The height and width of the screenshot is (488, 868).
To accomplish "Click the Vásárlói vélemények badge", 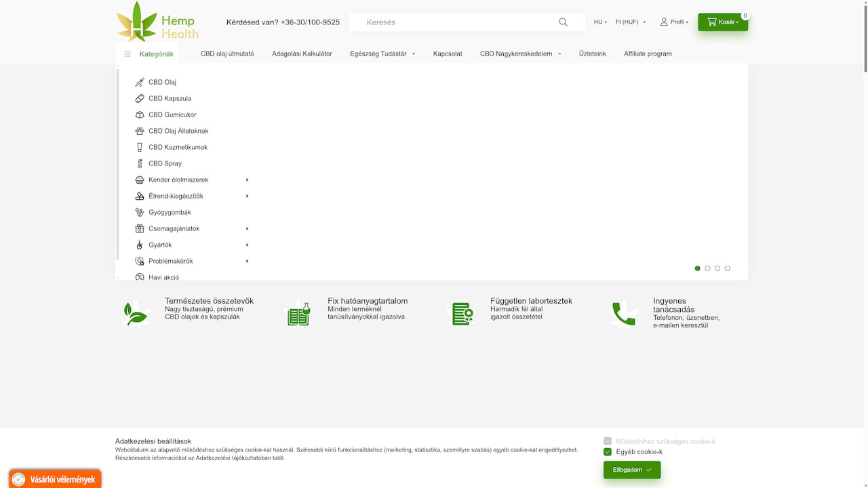I will (56, 479).
